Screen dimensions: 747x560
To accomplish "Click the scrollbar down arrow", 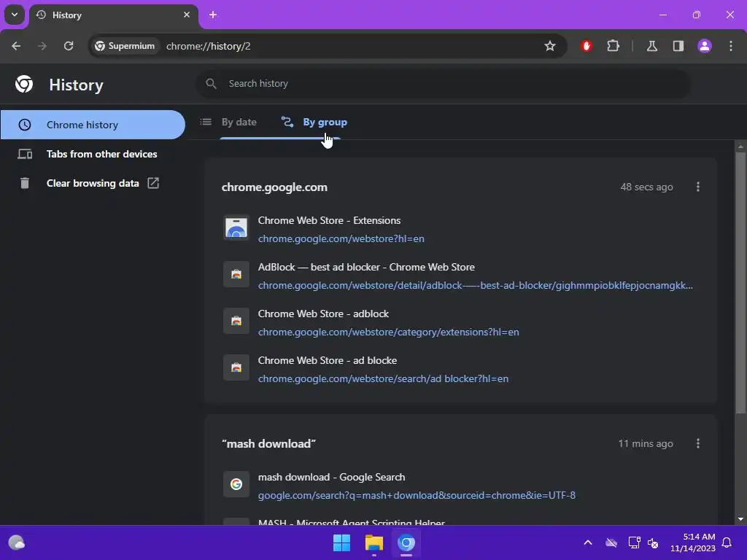I will (740, 519).
